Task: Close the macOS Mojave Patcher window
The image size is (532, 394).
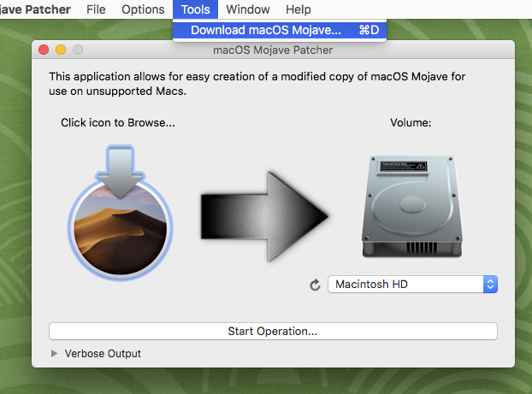Action: (x=44, y=50)
